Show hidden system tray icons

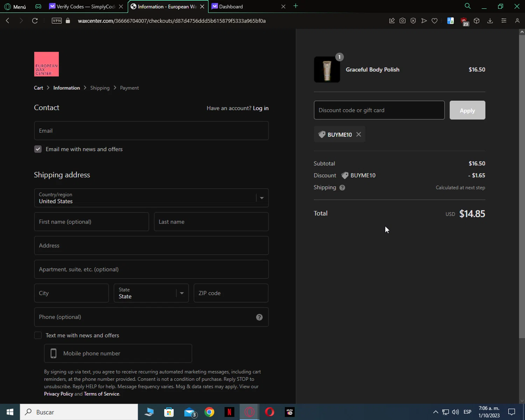(x=435, y=412)
